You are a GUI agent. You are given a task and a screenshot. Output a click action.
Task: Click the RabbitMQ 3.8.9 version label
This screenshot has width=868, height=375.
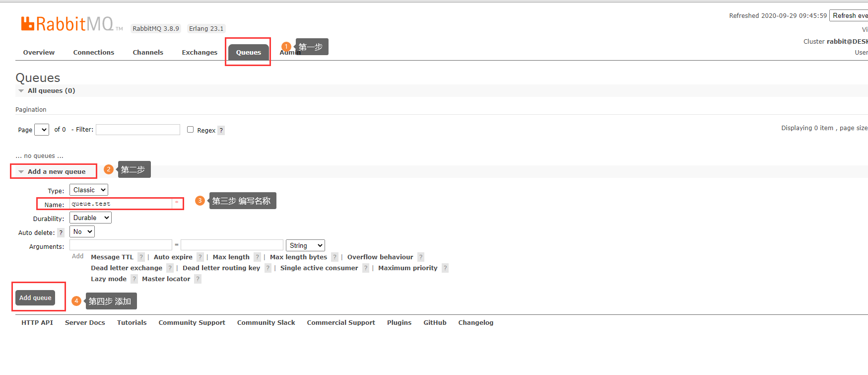pos(156,28)
